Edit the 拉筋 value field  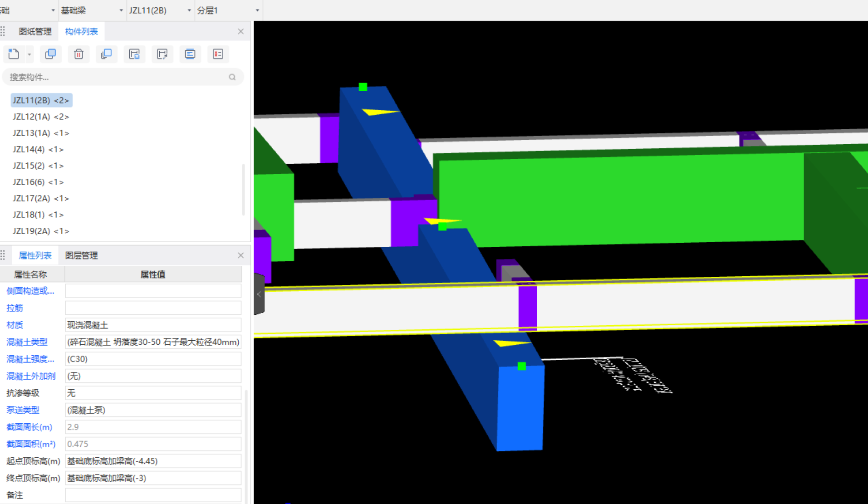click(x=153, y=308)
